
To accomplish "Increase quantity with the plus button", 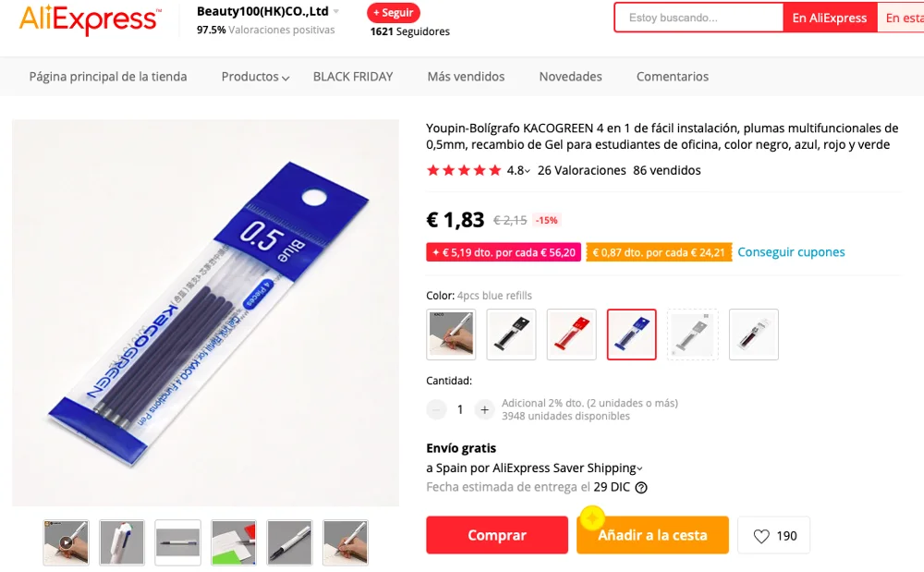I will 484,409.
